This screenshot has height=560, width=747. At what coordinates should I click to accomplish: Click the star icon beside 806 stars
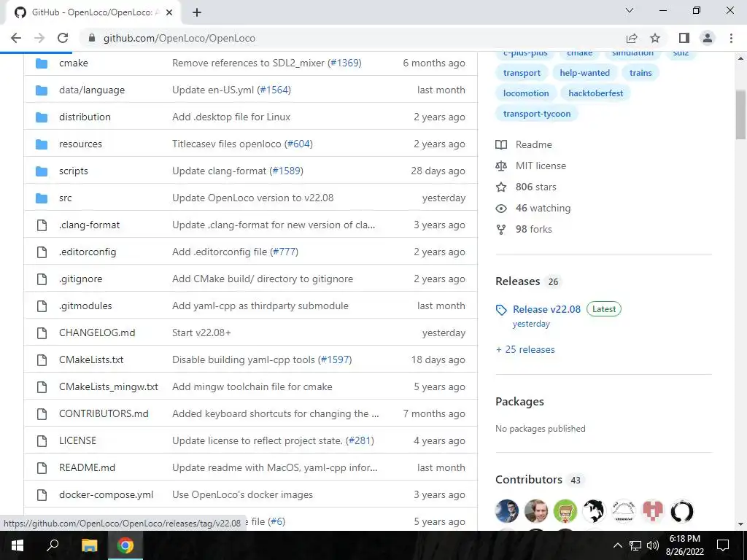pyautogui.click(x=501, y=187)
